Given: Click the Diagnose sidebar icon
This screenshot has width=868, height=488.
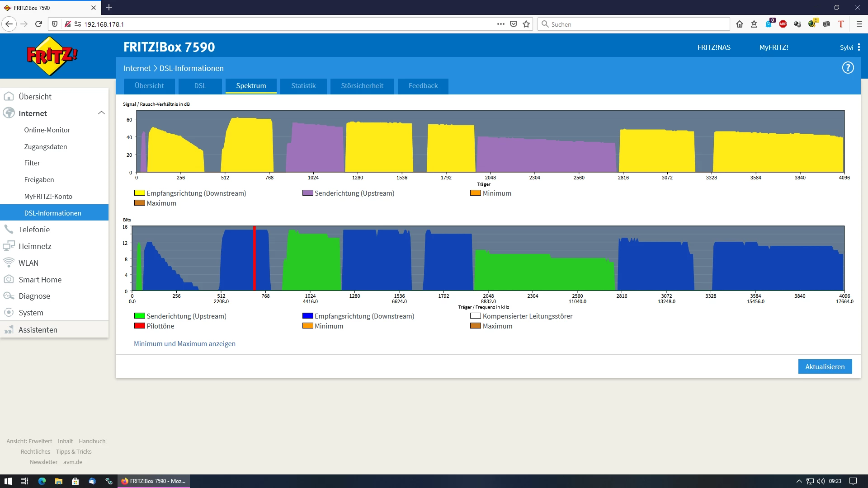Looking at the screenshot, I should (9, 296).
